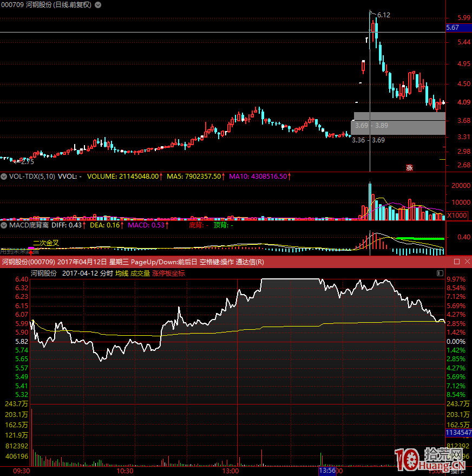This screenshot has width=472, height=476.
Task: Open MACD底背离 indicator dropdown arrow
Action: pyautogui.click(x=4, y=225)
